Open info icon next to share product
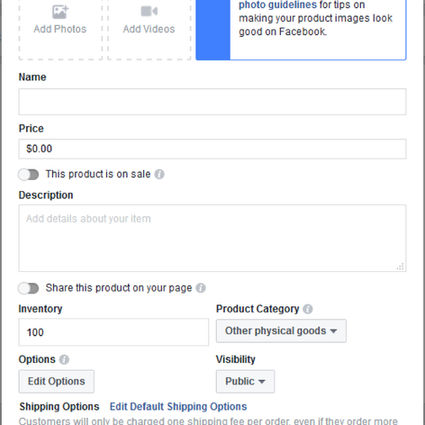This screenshot has width=425, height=425. pos(201,288)
